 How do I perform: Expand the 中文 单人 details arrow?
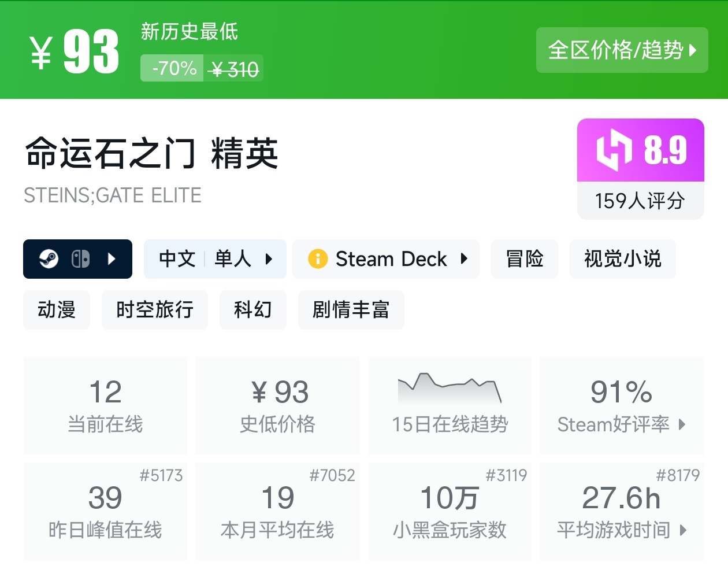coord(269,259)
